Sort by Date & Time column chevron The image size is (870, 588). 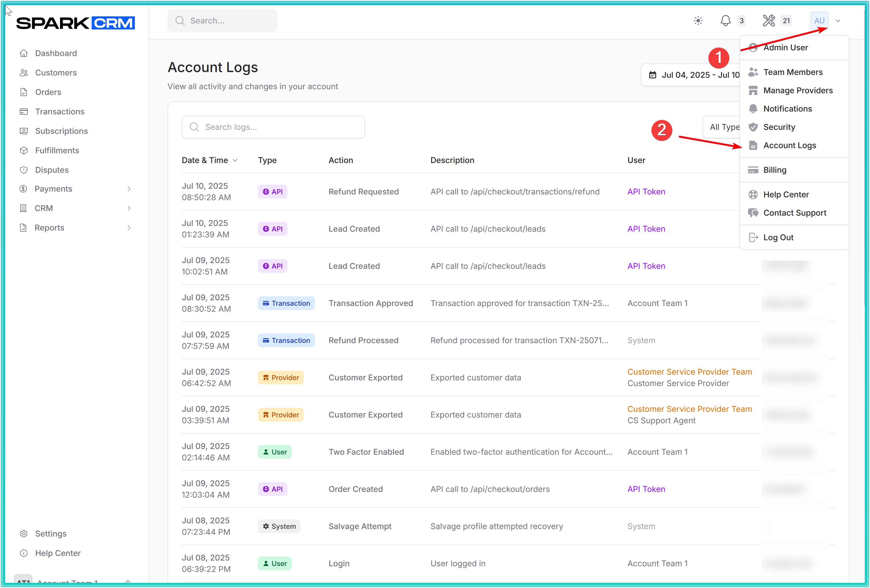coord(235,160)
